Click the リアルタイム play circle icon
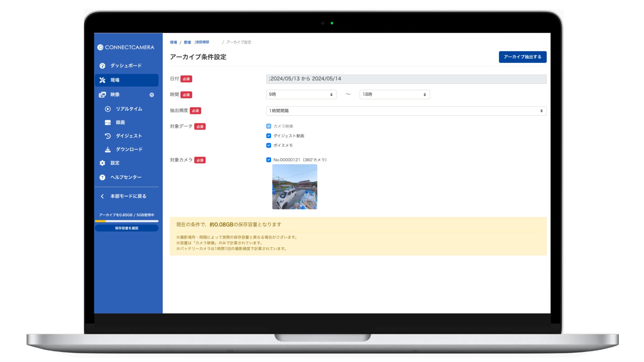Viewport: 644px width, 362px height. point(108,109)
